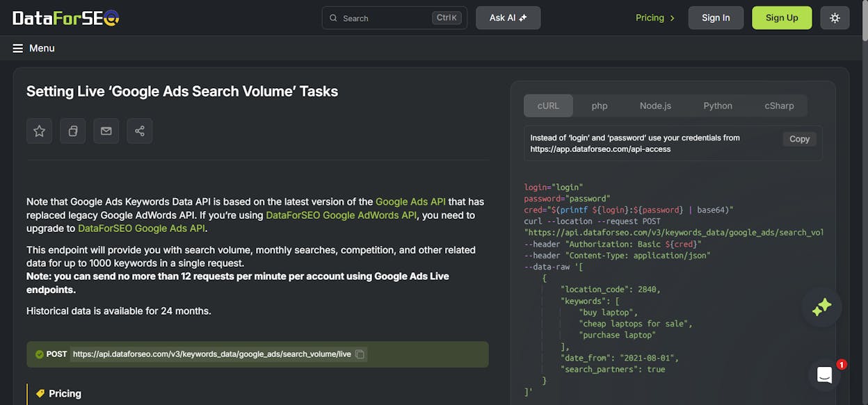
Task: Switch to the cSharp code tab
Action: click(779, 106)
